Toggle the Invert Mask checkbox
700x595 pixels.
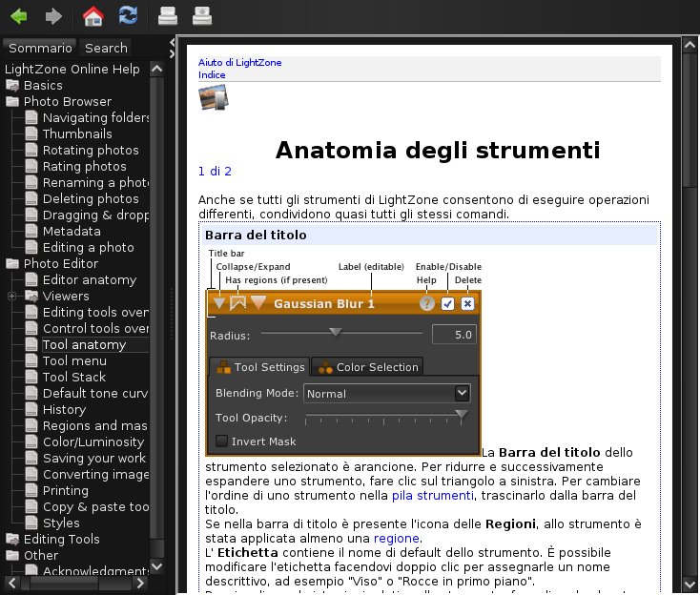pyautogui.click(x=221, y=441)
